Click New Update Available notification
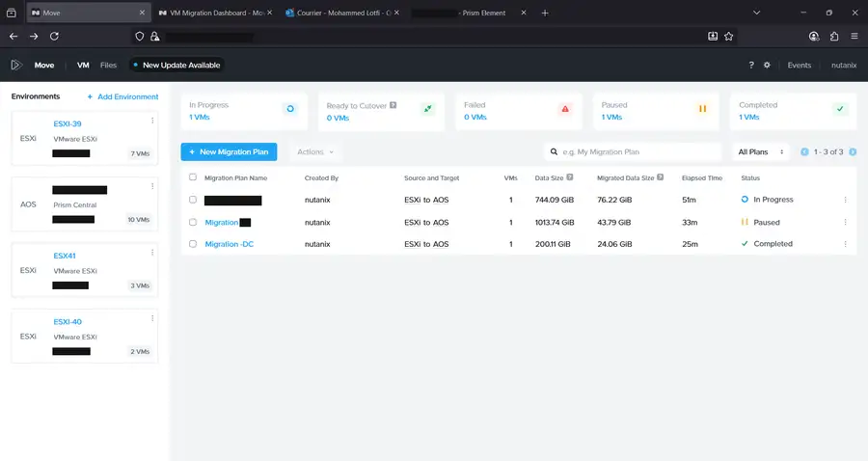Viewport: 868px width, 461px height. pos(176,65)
